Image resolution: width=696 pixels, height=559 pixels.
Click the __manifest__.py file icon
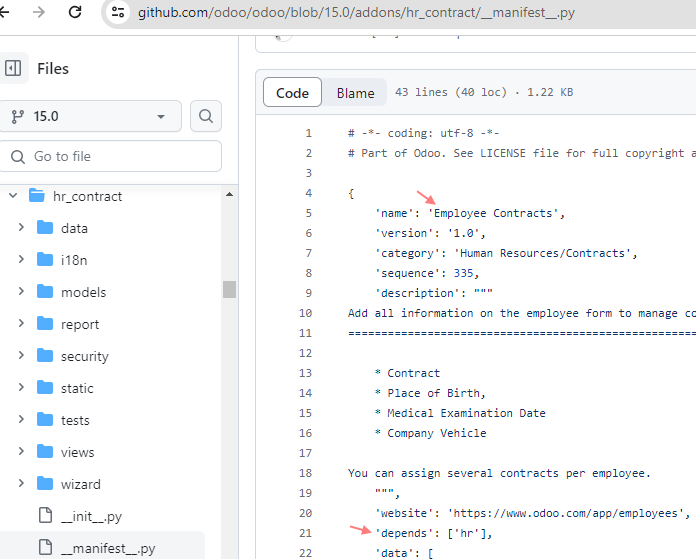45,547
